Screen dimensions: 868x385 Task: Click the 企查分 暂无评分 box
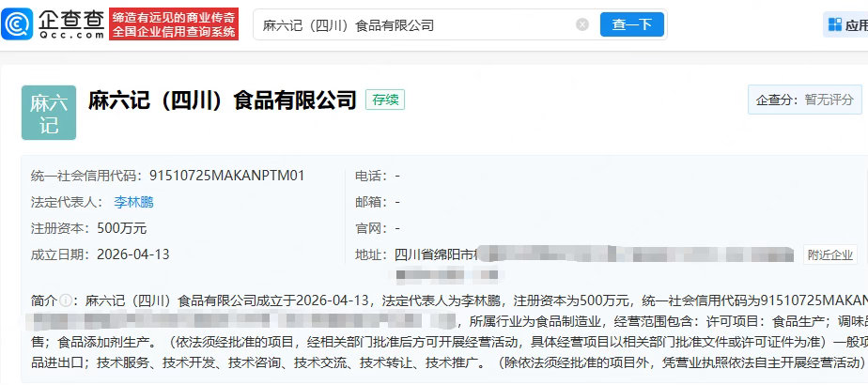(805, 100)
